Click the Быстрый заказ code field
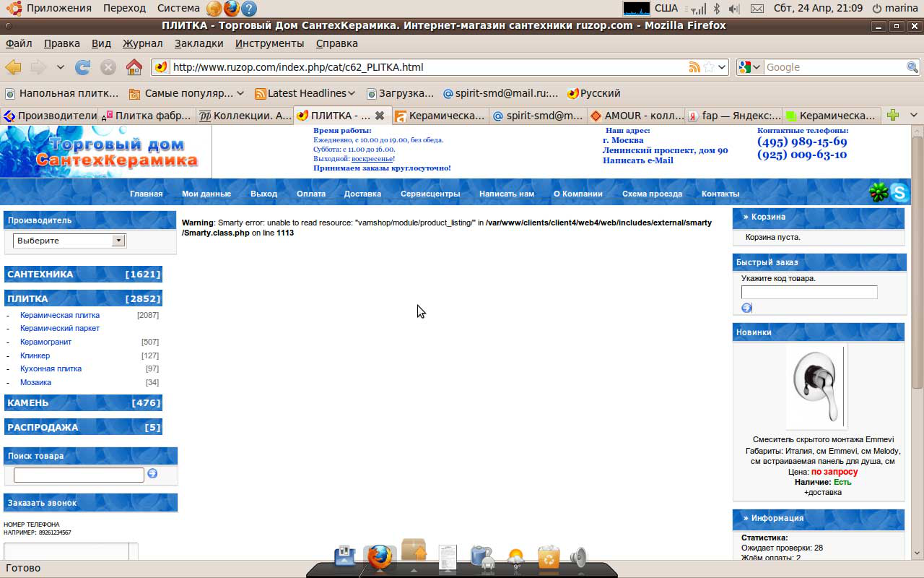Image resolution: width=924 pixels, height=578 pixels. click(809, 292)
